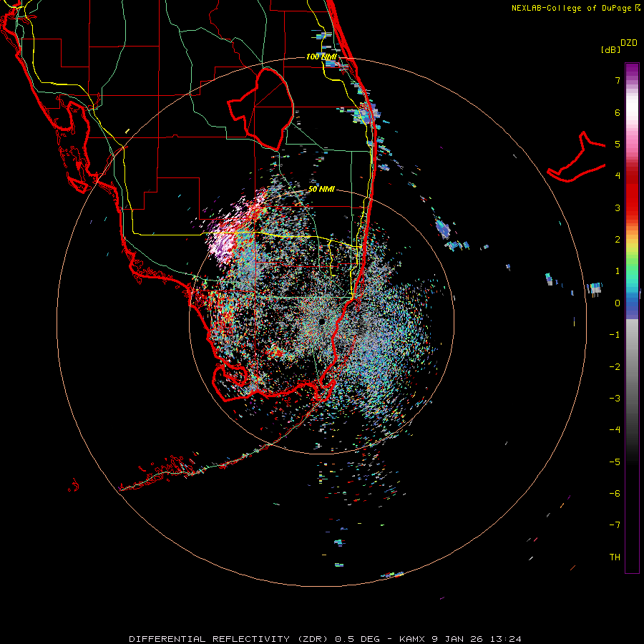The width and height of the screenshot is (644, 644).
Task: Click the Lake Okeechobee outline
Action: (260, 109)
